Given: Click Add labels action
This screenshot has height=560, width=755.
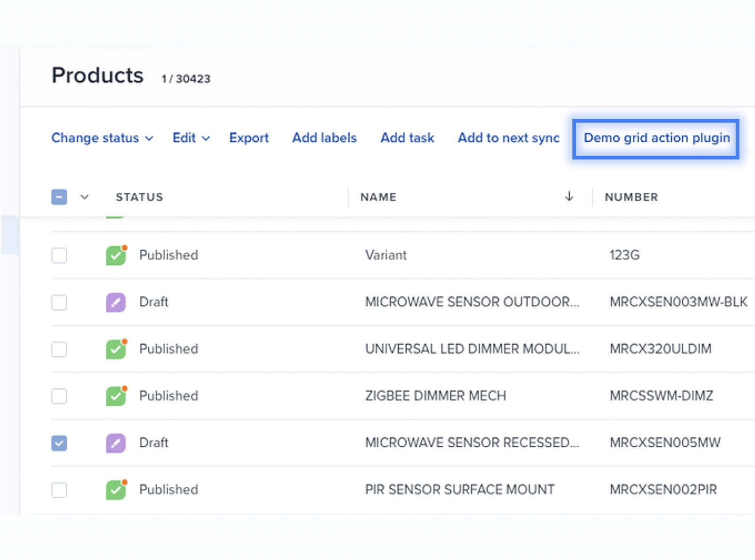Looking at the screenshot, I should [324, 138].
